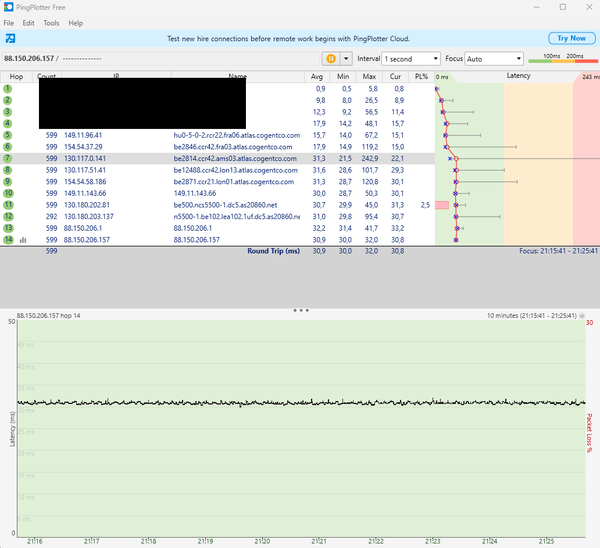600x548 pixels.
Task: Click the red packet loss bar on hop 11
Action: tap(442, 205)
